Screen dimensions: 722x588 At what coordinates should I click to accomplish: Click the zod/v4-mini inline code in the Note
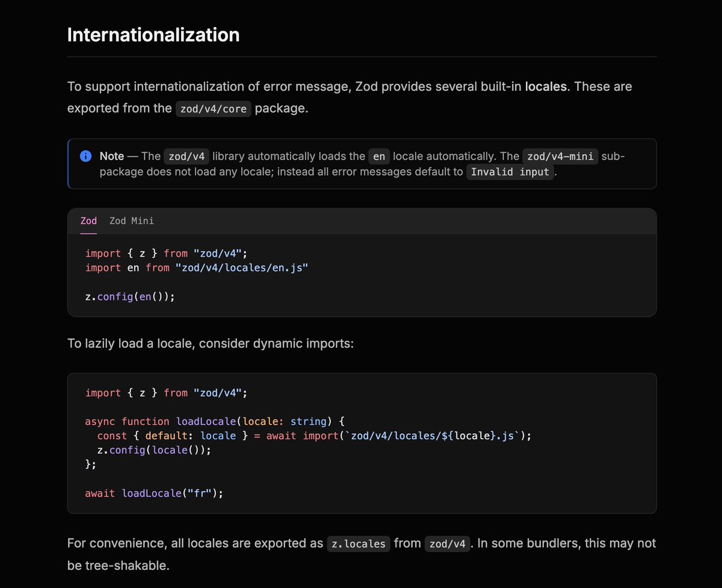[561, 156]
